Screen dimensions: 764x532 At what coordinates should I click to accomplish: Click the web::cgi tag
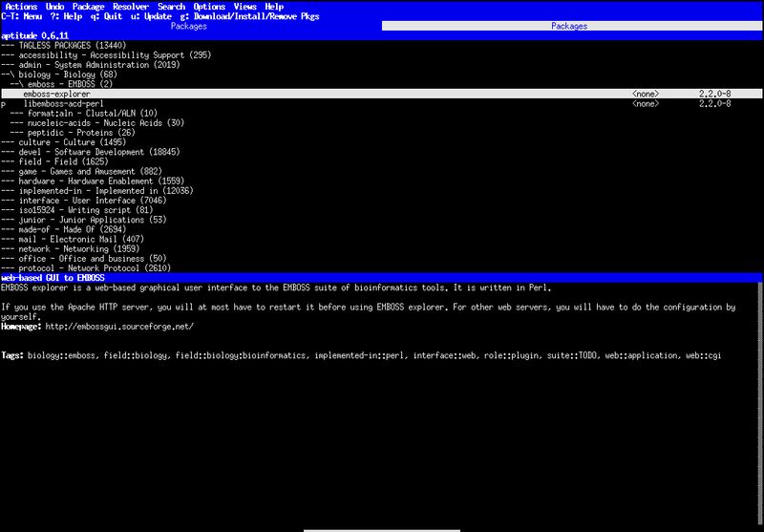click(703, 355)
